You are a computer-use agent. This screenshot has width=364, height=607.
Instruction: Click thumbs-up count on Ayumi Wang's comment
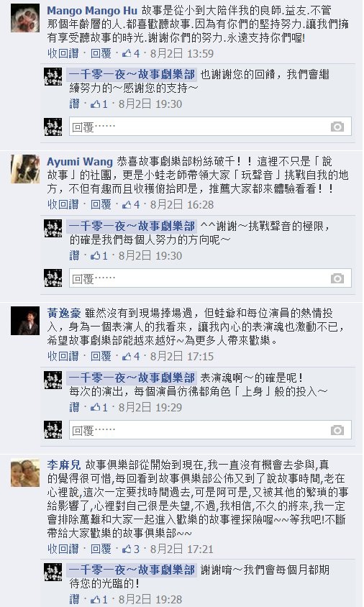point(131,204)
